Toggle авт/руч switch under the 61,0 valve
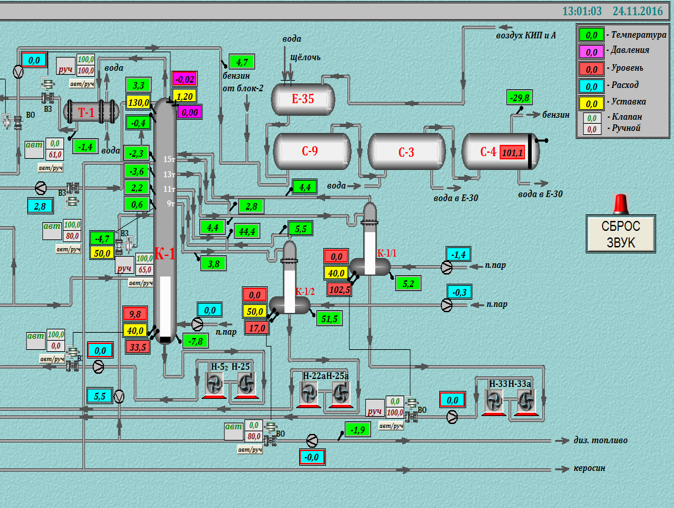674x508 pixels. point(51,168)
